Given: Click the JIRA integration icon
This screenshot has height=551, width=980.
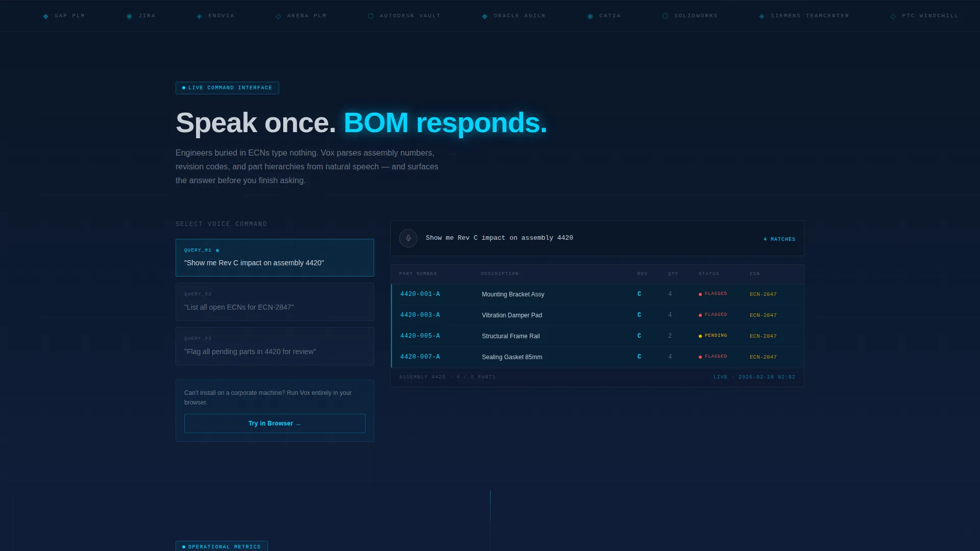Looking at the screenshot, I should tap(129, 16).
